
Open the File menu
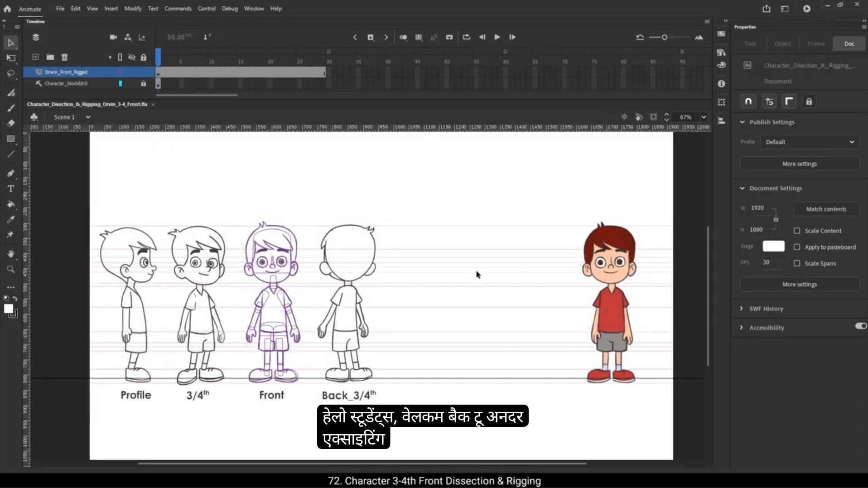(60, 9)
